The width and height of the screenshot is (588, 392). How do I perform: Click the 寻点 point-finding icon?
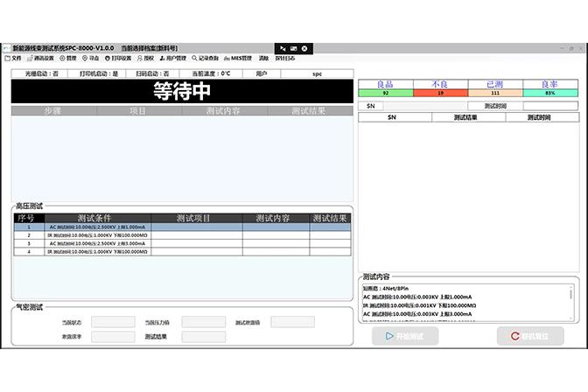click(92, 59)
